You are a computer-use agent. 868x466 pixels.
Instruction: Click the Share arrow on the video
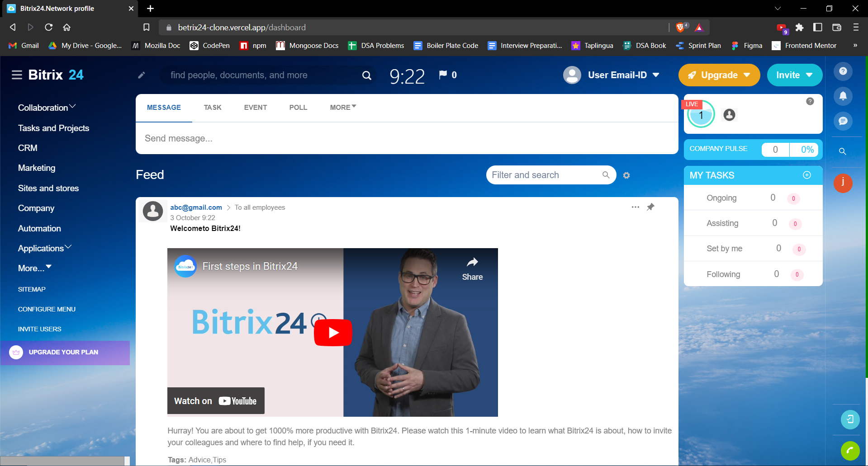[472, 269]
